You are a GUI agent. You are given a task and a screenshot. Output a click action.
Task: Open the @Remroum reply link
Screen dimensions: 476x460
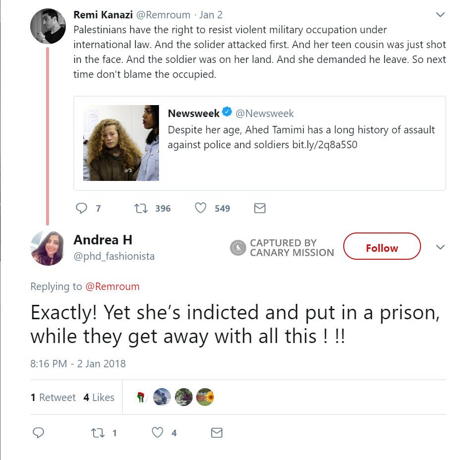[112, 287]
